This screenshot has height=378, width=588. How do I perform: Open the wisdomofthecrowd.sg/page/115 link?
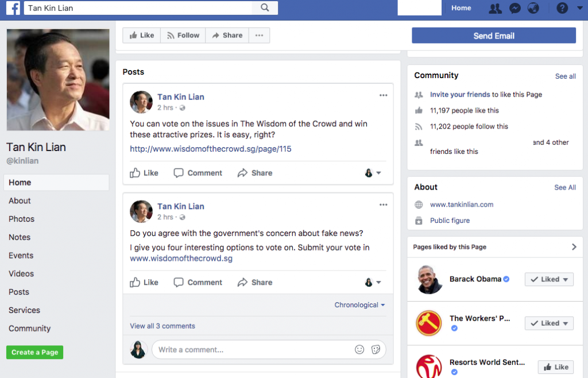pyautogui.click(x=211, y=149)
